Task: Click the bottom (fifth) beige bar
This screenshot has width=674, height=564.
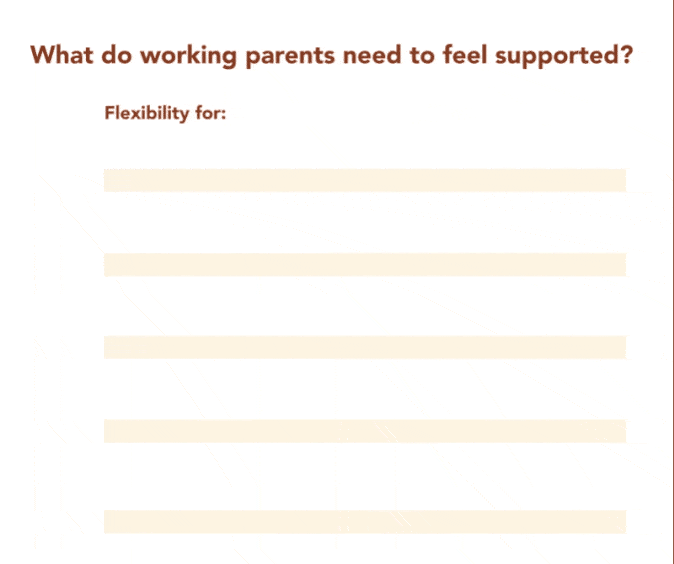Action: pyautogui.click(x=364, y=521)
